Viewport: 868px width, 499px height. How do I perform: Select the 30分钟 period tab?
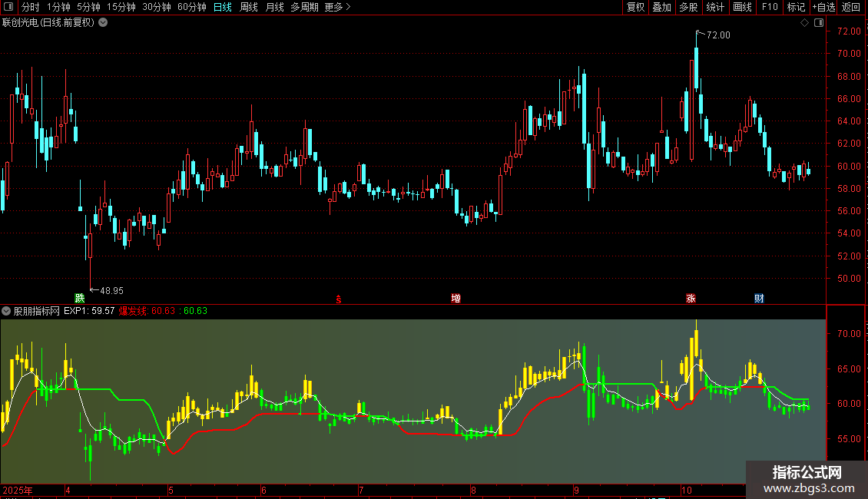click(157, 7)
